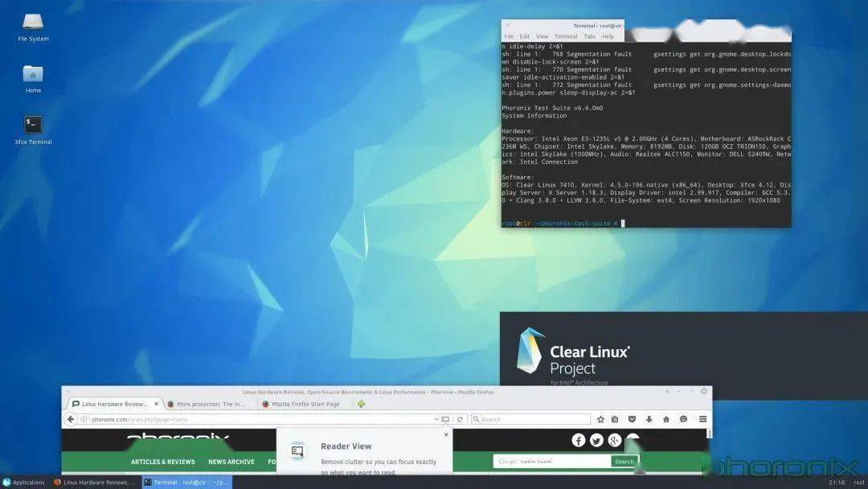Screen dimensions: 868x489
Task: Click the Firefox Search box
Action: click(x=531, y=419)
